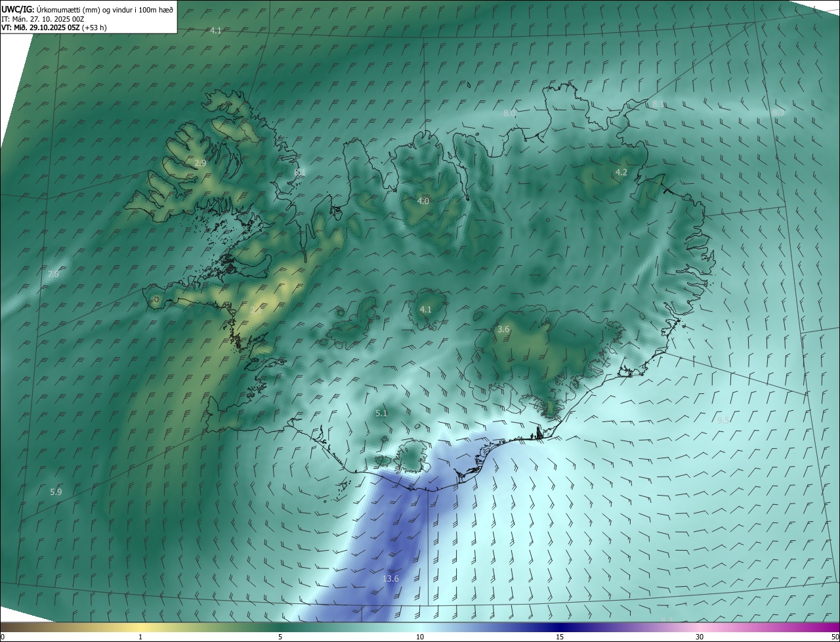
Task: Click the 13.6 value over the blue rain band
Action: 390,578
